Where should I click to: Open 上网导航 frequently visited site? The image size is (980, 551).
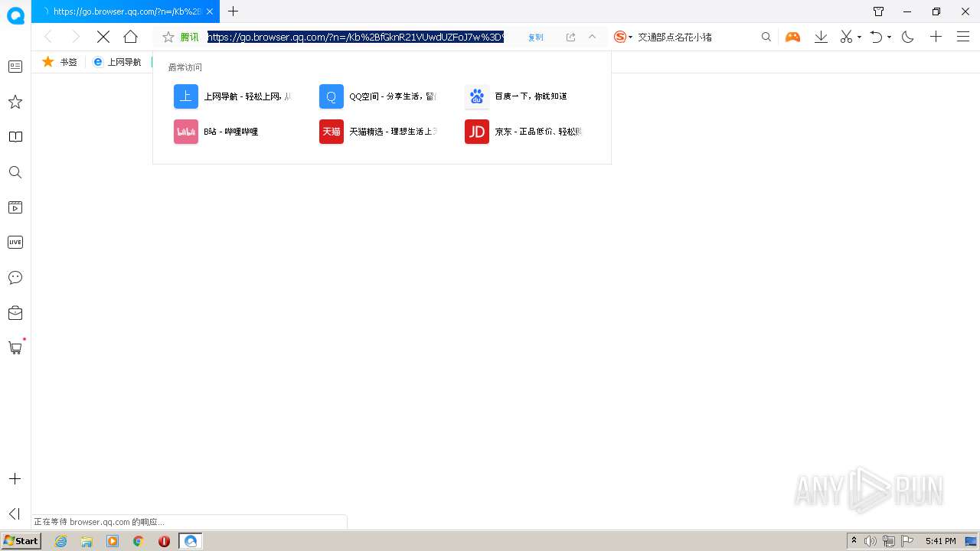pyautogui.click(x=233, y=96)
